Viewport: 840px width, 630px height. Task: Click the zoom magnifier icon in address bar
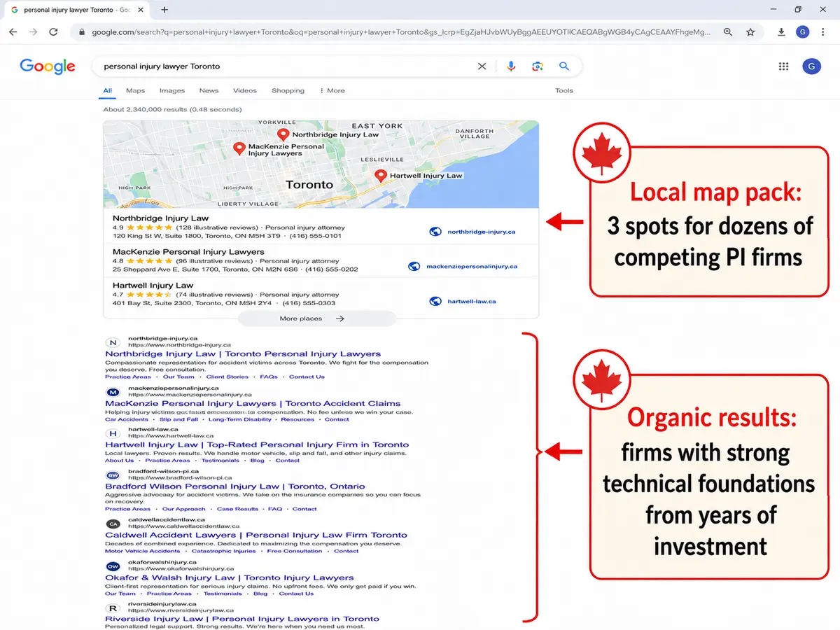pos(728,32)
